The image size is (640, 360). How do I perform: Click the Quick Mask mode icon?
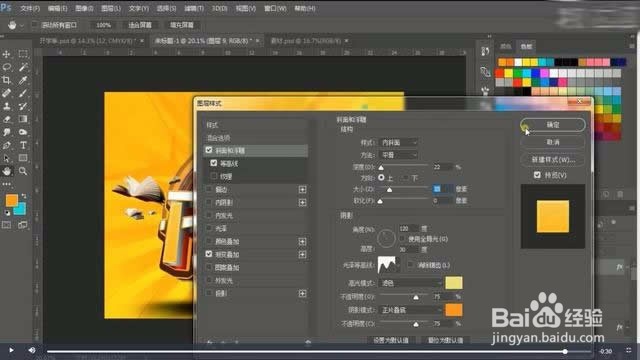(x=7, y=225)
